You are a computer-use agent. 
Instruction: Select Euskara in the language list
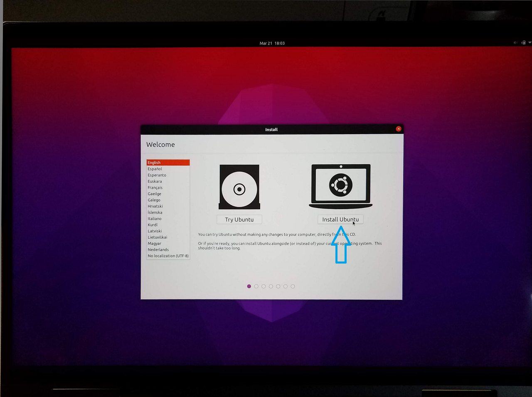pyautogui.click(x=168, y=181)
